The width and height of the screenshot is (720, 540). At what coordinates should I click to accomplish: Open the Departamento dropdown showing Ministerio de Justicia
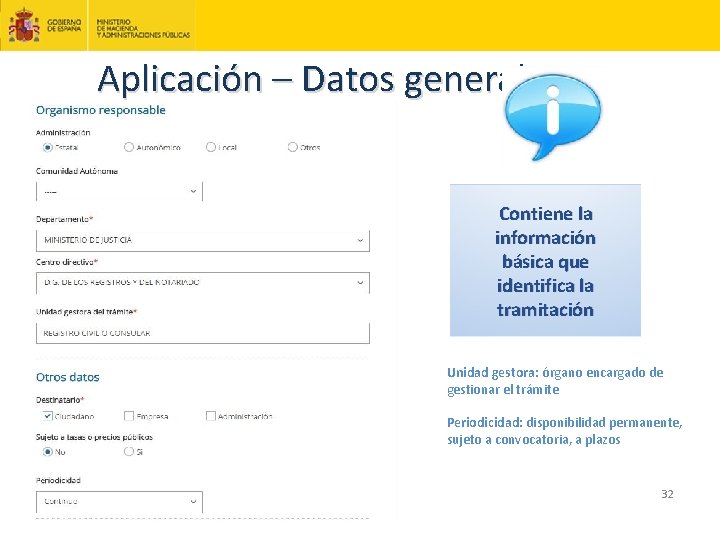(203, 240)
